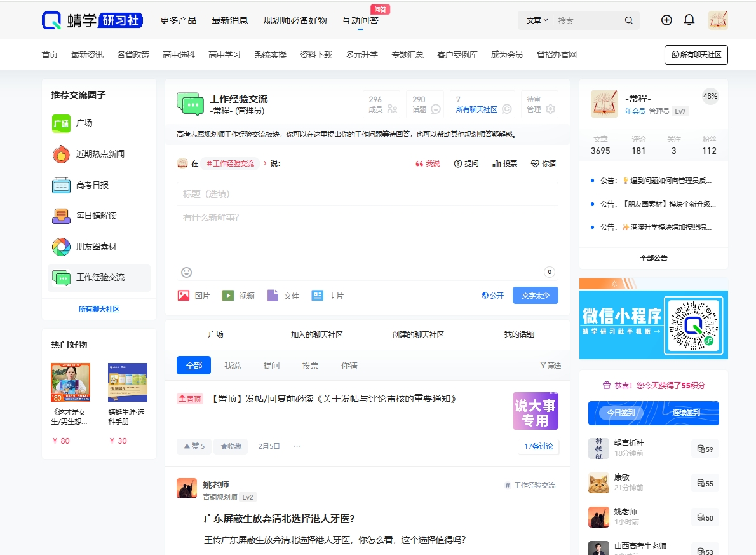
Task: Open the 互动问答 menu item
Action: coord(361,20)
